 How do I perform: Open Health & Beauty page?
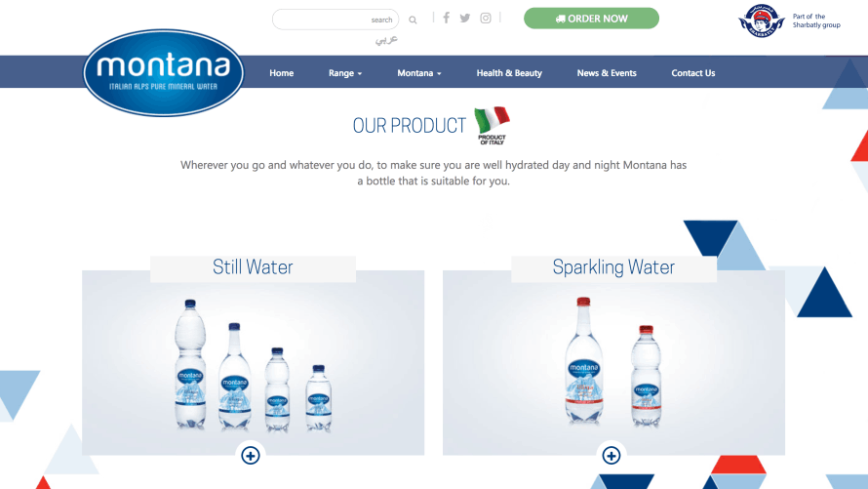click(509, 73)
